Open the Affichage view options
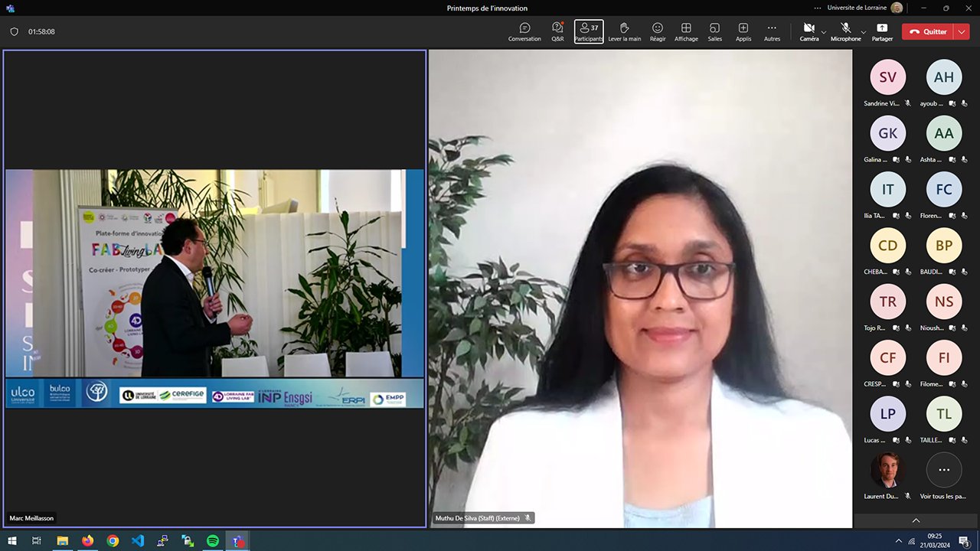The height and width of the screenshot is (551, 980). 686,31
